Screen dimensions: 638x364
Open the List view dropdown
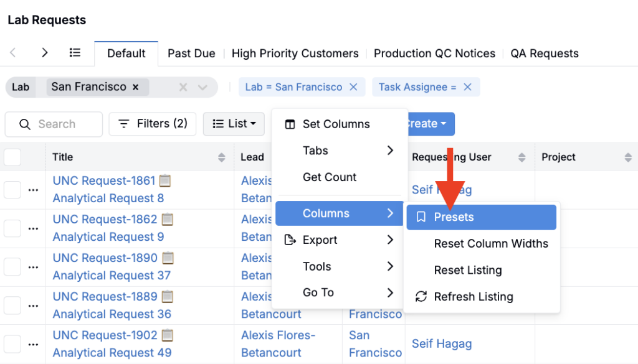click(234, 124)
